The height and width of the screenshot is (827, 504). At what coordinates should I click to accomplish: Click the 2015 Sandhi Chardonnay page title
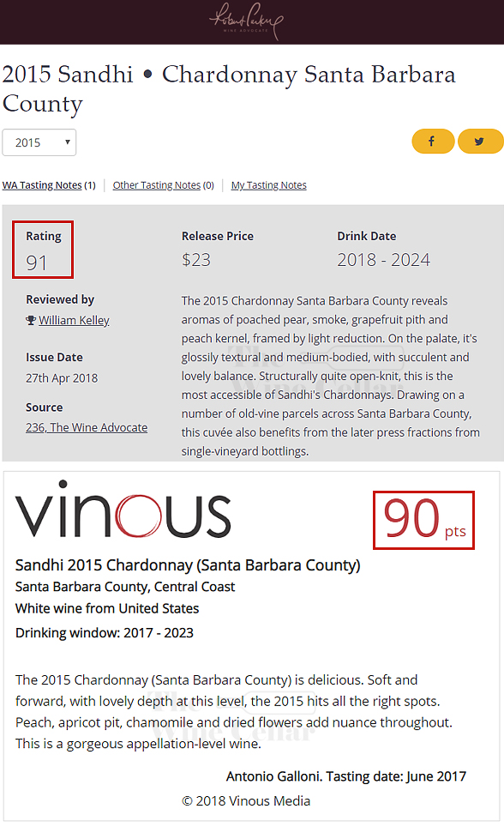click(229, 88)
